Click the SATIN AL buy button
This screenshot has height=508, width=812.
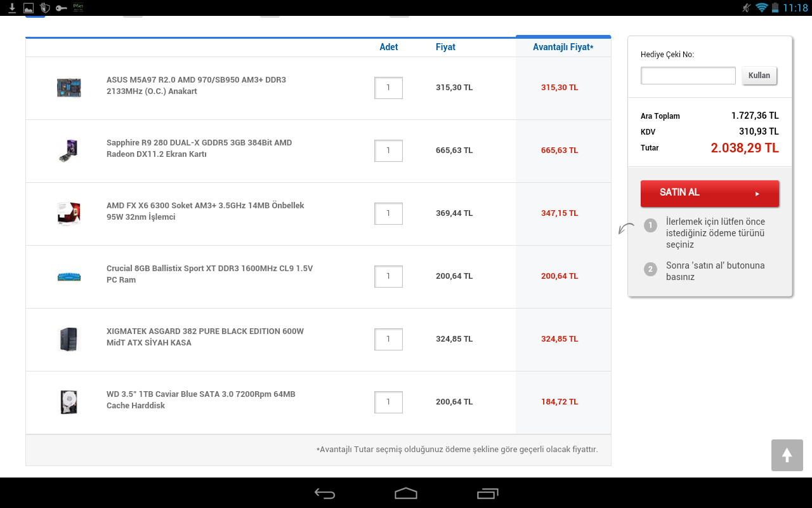point(710,193)
